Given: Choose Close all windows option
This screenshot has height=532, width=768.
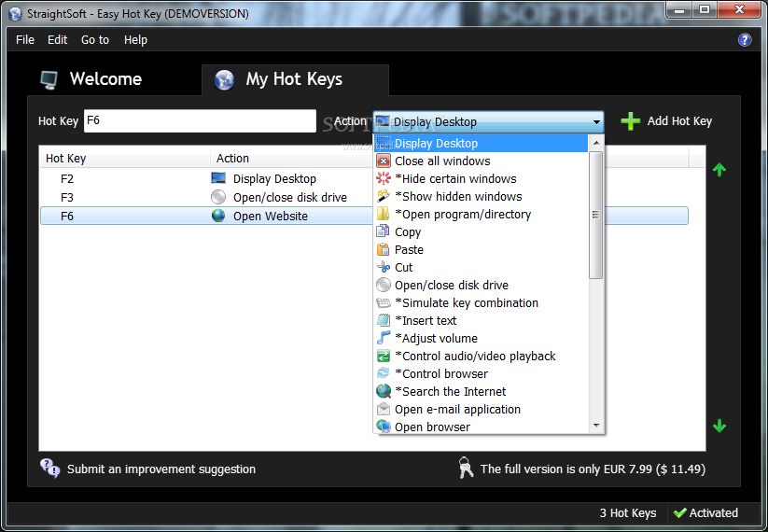Looking at the screenshot, I should tap(481, 161).
